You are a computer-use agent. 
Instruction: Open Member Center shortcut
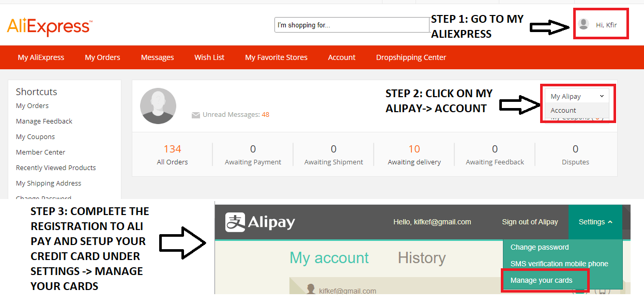pyautogui.click(x=40, y=152)
